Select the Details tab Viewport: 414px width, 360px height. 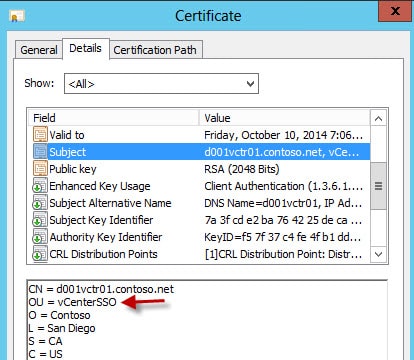[x=85, y=49]
